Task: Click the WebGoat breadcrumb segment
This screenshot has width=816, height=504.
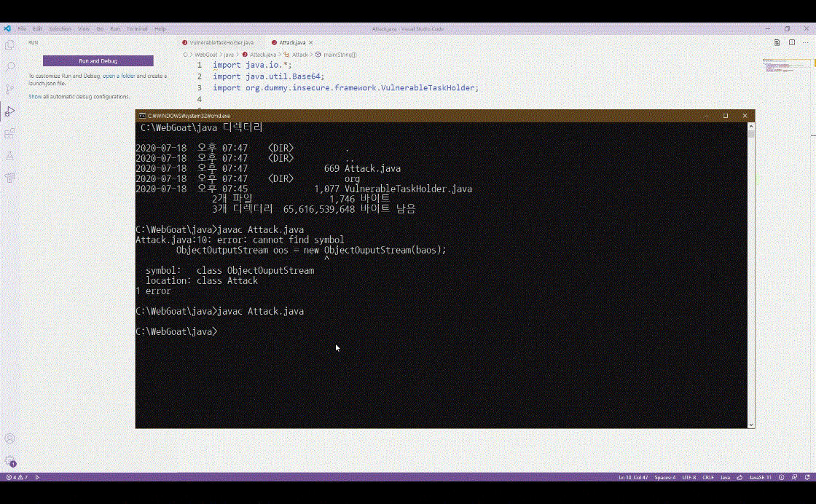Action: [x=206, y=55]
